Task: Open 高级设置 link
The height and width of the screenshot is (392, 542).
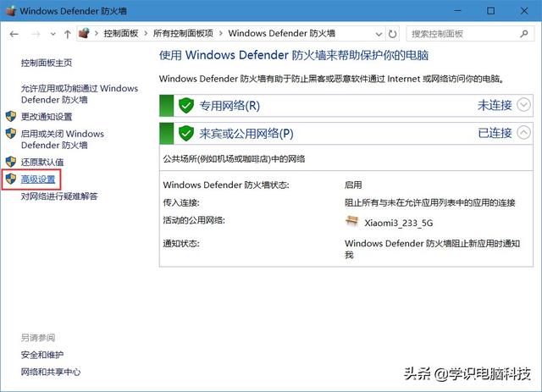Action: [38, 179]
